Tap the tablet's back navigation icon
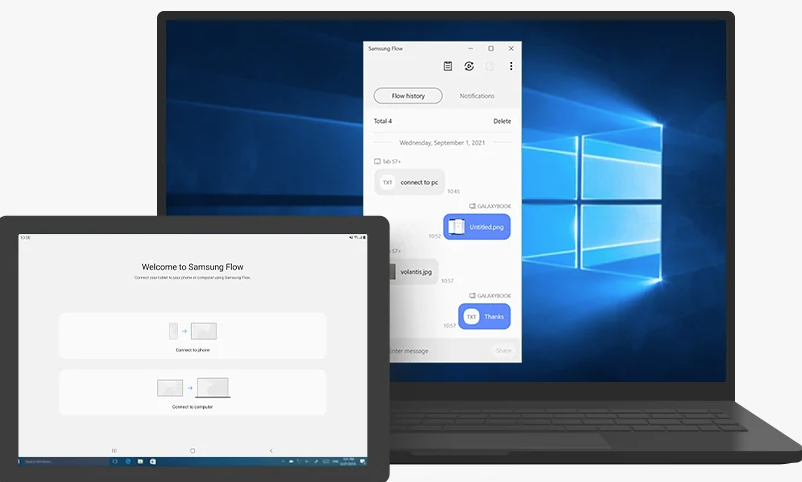This screenshot has height=482, width=802. coord(271,451)
